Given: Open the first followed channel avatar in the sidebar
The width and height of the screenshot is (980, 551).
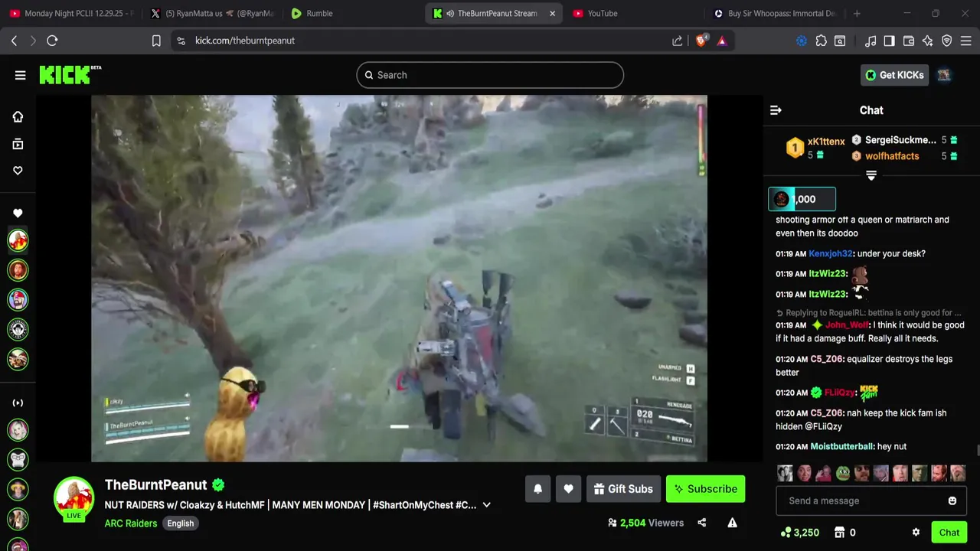Looking at the screenshot, I should tap(18, 240).
